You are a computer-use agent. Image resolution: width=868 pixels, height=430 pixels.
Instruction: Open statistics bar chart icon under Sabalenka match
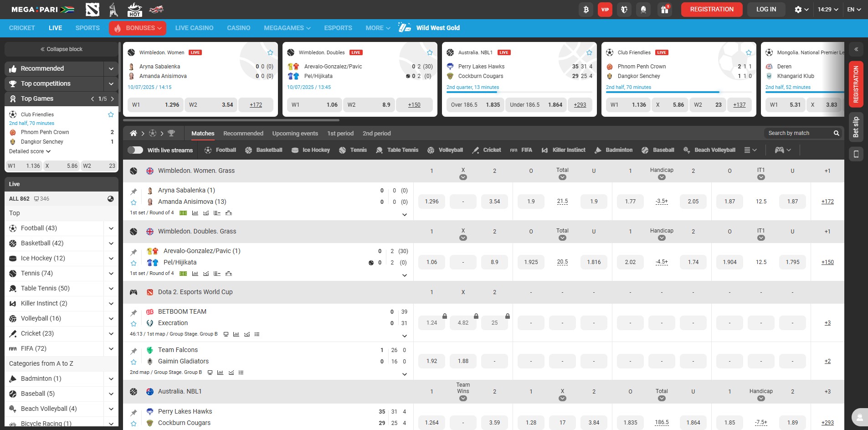click(195, 212)
